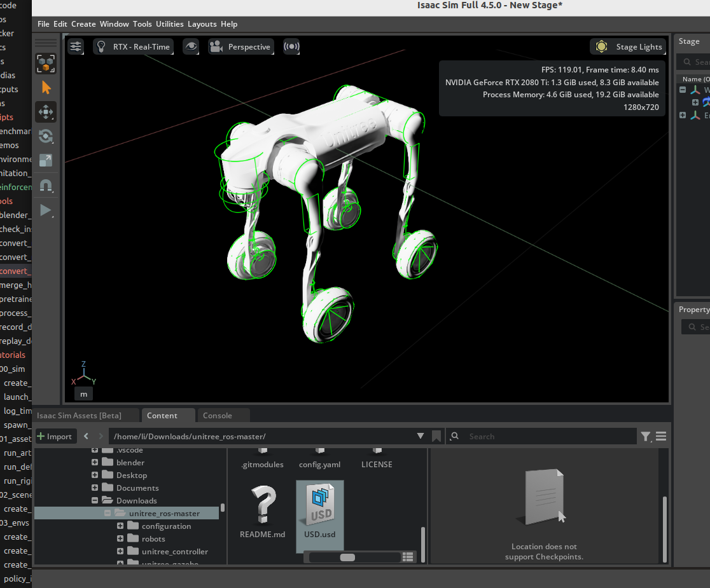
Task: Open the path history dropdown arrow
Action: click(420, 436)
